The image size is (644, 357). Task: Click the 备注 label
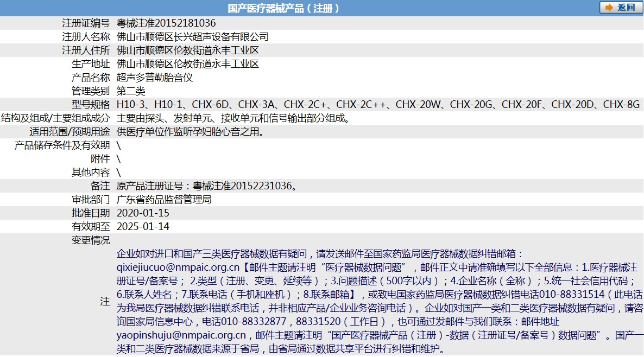pos(100,186)
